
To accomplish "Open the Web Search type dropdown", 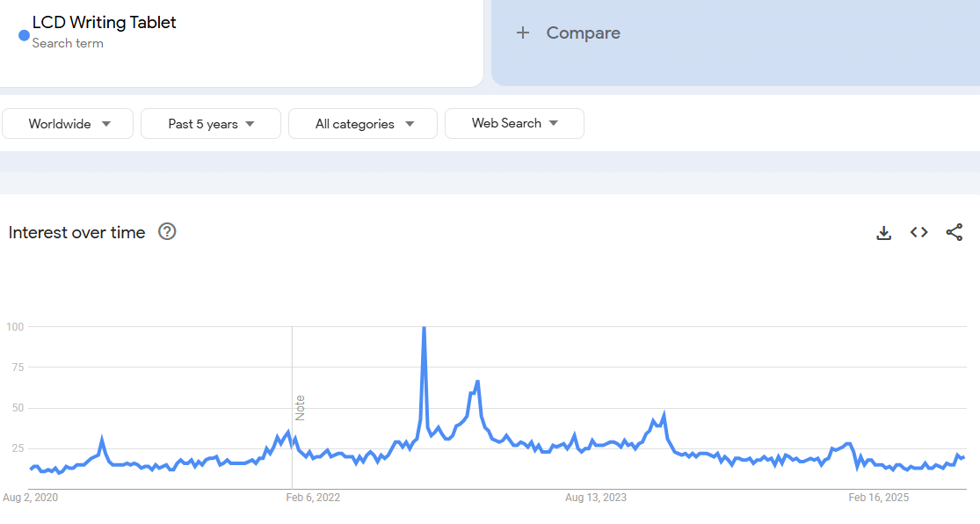I will (514, 123).
